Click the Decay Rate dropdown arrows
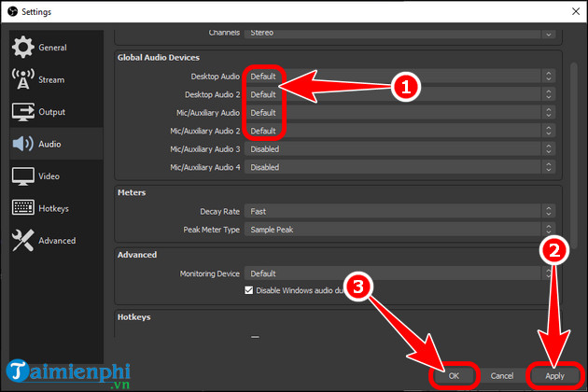The width and height of the screenshot is (588, 392). coord(548,212)
